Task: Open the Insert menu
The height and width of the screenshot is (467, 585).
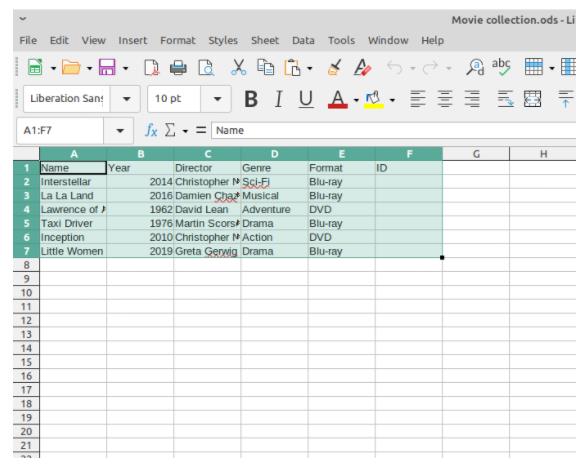Action: pos(133,40)
